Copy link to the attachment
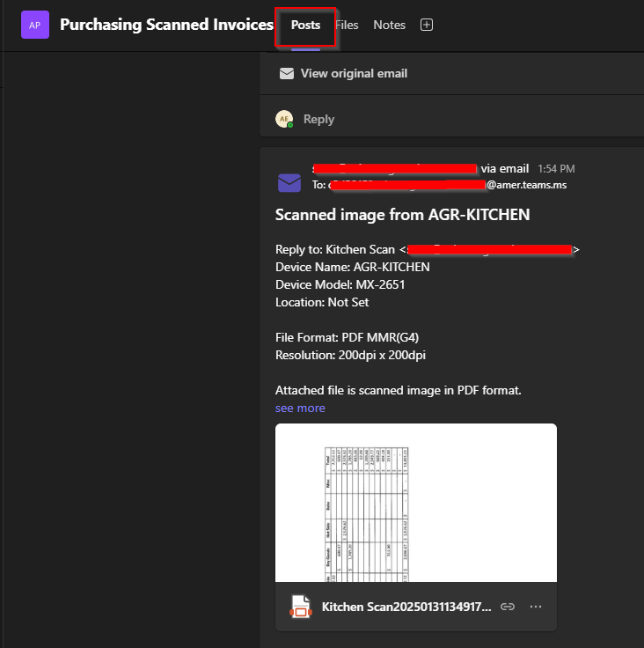 coord(508,607)
